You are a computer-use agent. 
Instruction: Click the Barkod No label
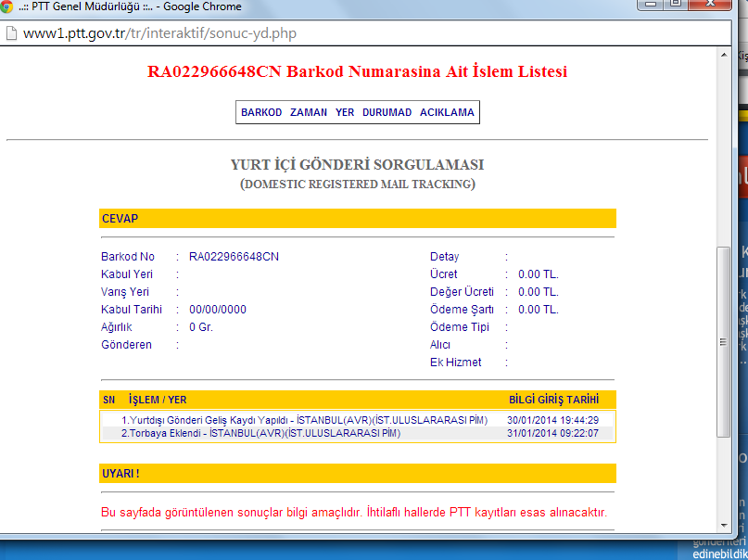127,257
